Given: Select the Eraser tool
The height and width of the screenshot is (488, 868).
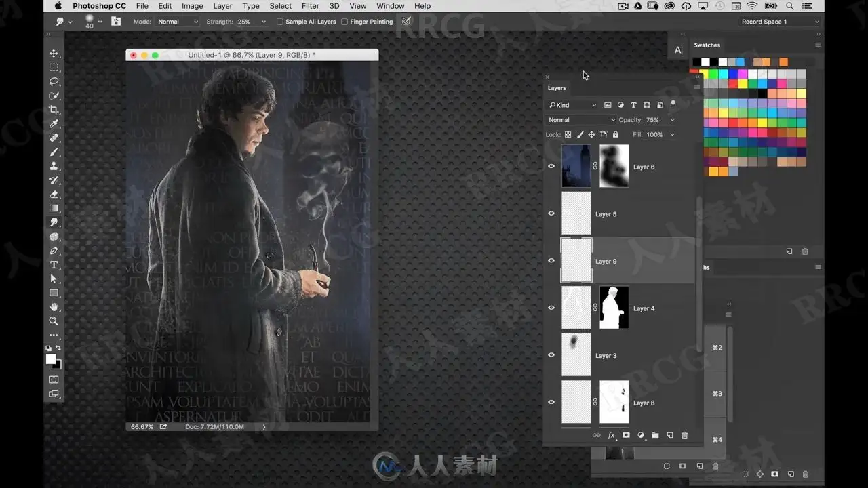Looking at the screenshot, I should [x=54, y=195].
